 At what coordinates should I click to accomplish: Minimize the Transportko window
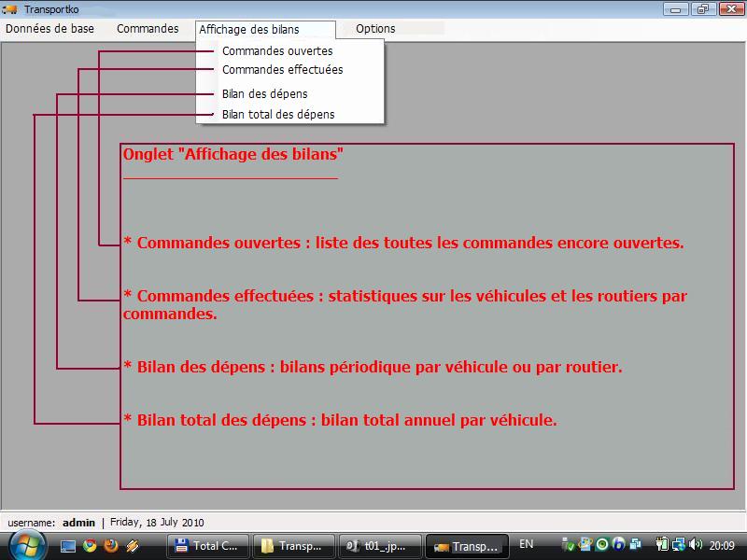(675, 9)
